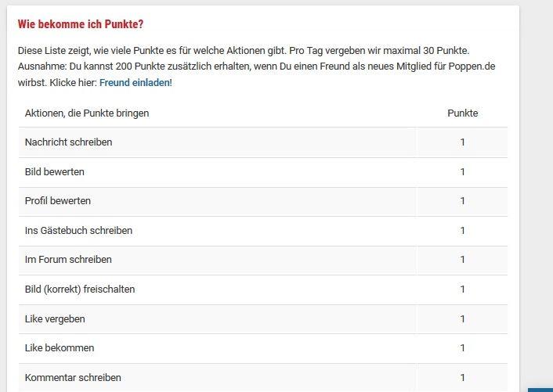
Task: Click the blue button at the bottom-right corner
Action: [540, 389]
